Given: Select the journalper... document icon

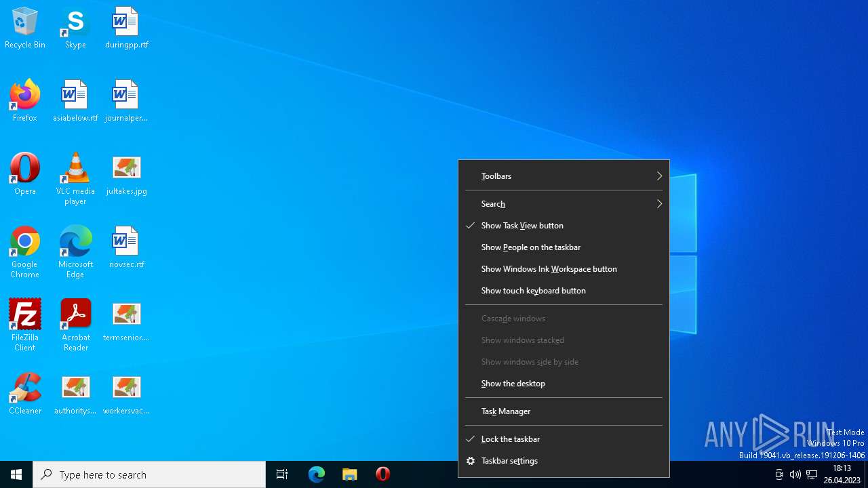Looking at the screenshot, I should pos(127,101).
